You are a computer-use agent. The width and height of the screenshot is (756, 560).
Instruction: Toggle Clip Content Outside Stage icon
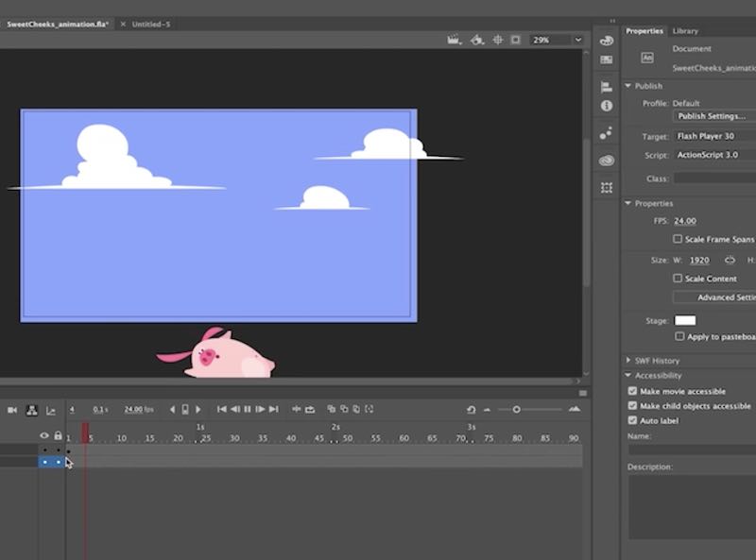[515, 40]
